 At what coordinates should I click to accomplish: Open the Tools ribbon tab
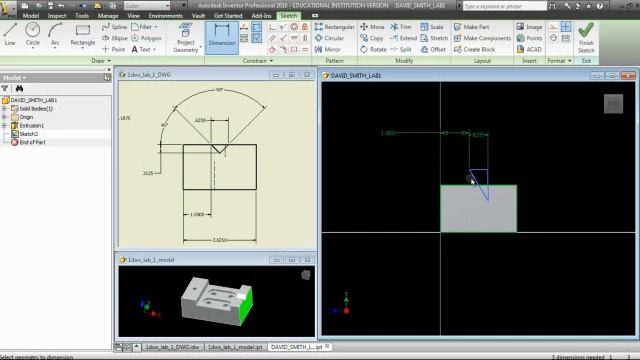(x=82, y=16)
